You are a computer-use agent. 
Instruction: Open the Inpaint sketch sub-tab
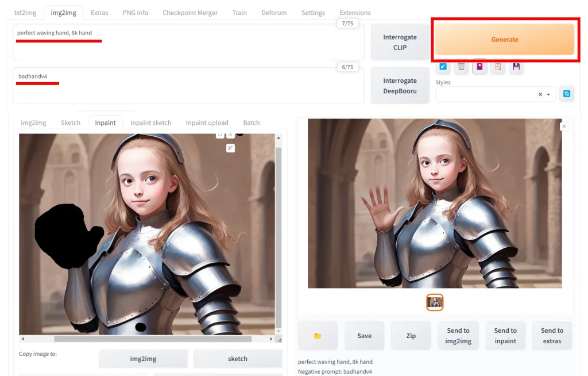point(150,122)
